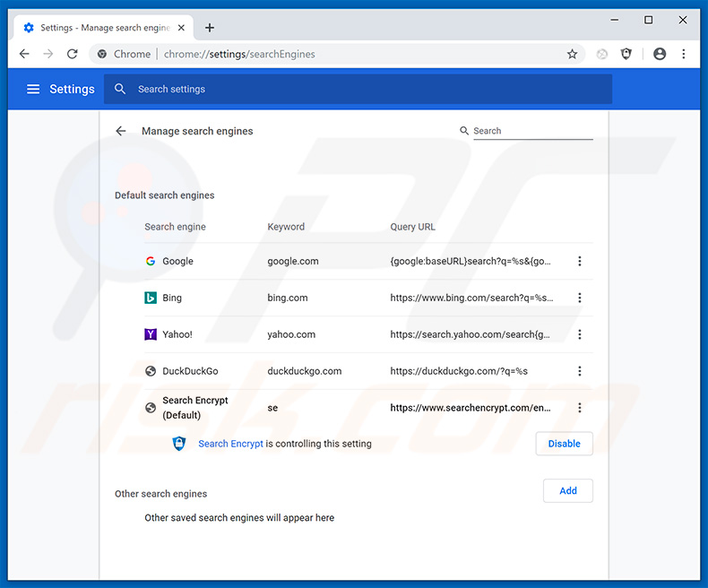
Task: Select the Settings - Manage search engines tab
Action: (x=103, y=28)
